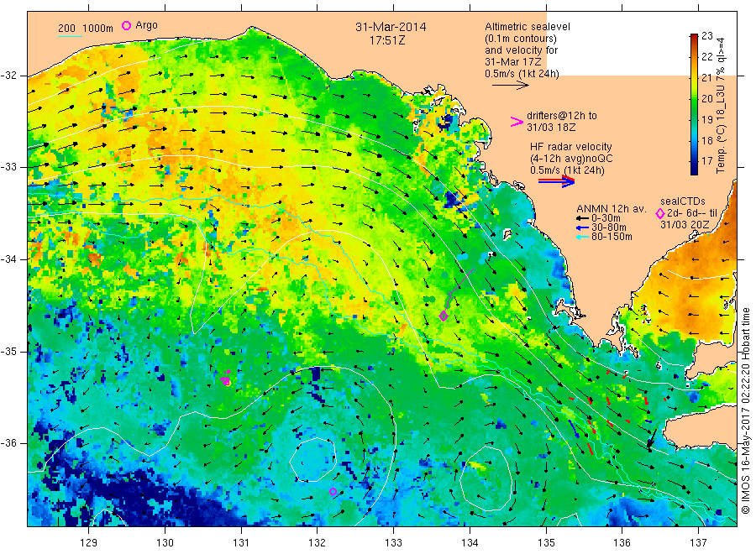Click the color bar value 23
This screenshot has width=756, height=554.
[706, 35]
